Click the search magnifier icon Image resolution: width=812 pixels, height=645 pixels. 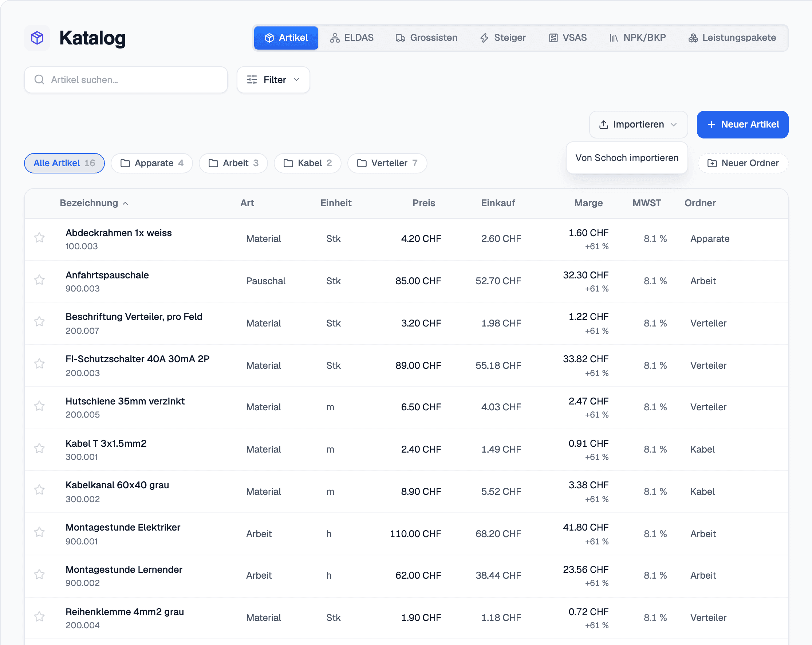tap(39, 79)
